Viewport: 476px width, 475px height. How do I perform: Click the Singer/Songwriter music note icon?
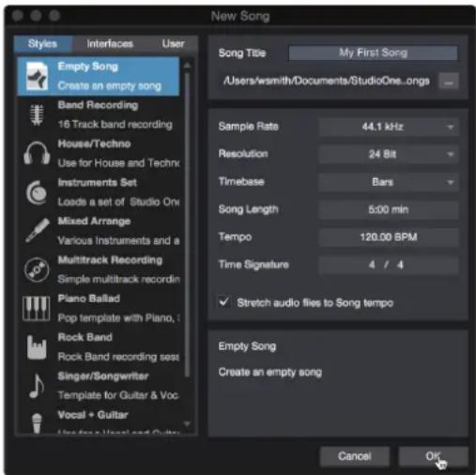coord(37,386)
